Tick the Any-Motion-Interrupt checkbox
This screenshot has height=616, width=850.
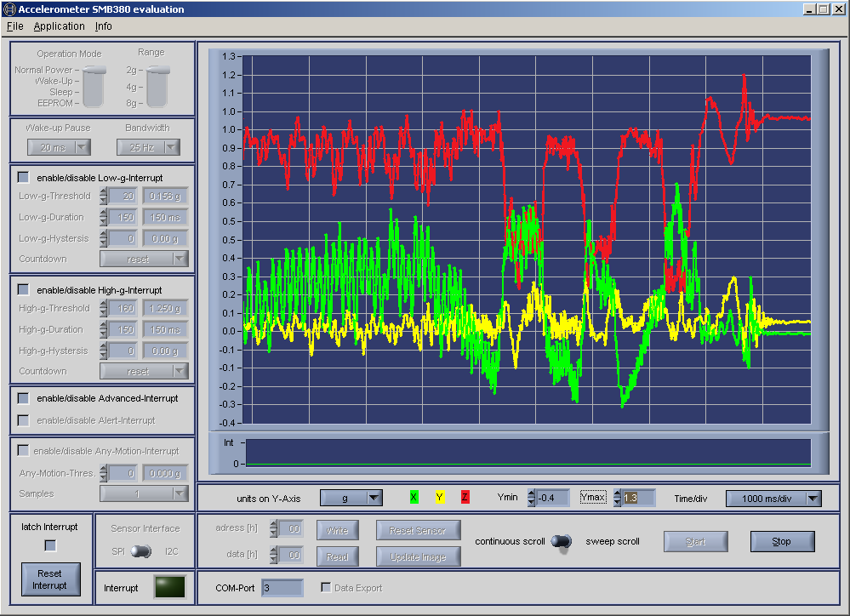click(23, 451)
